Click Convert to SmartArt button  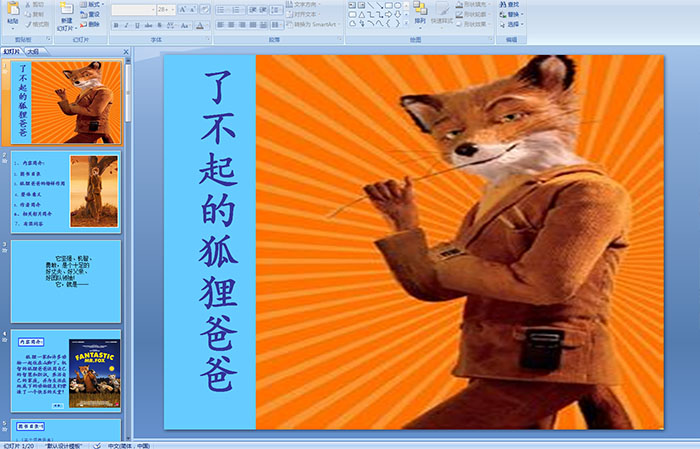tap(313, 24)
